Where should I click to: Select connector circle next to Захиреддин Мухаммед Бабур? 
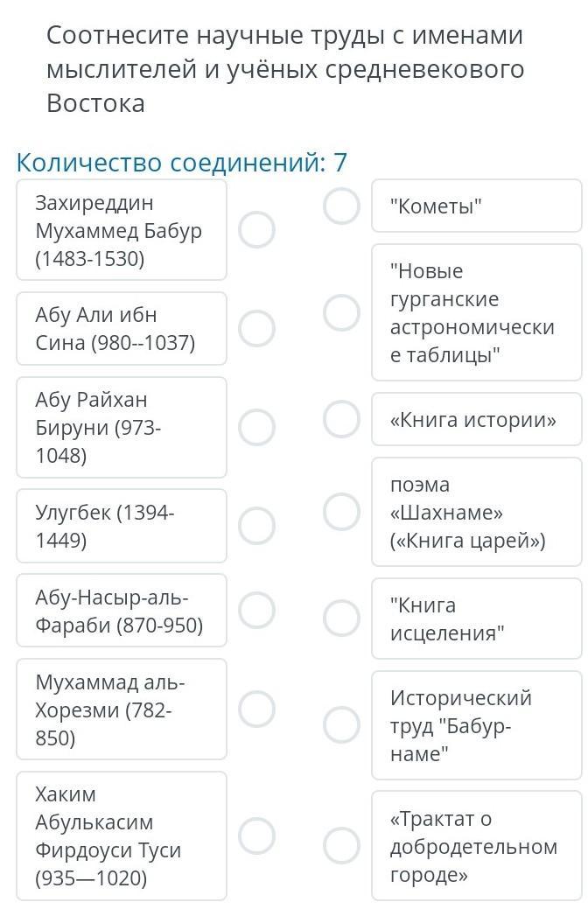257,230
